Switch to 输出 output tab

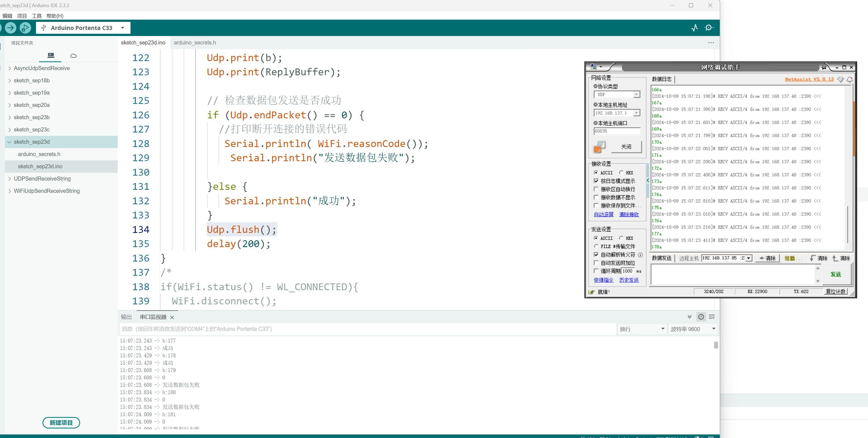(126, 317)
